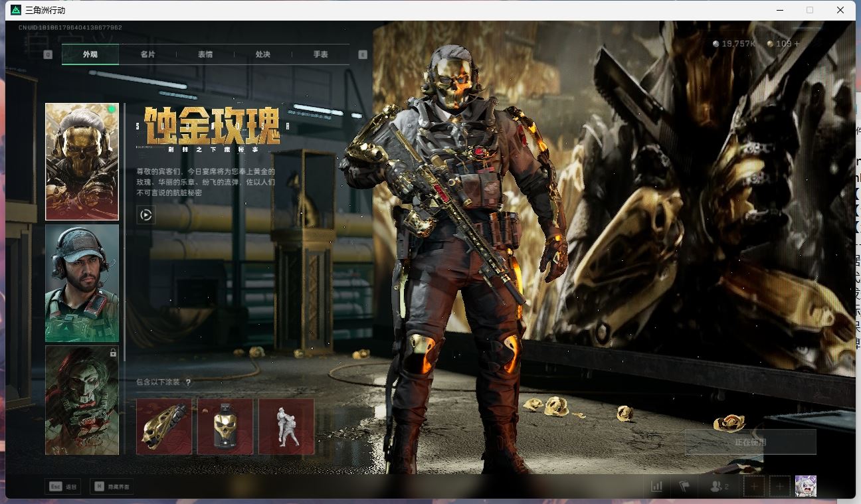The image size is (861, 504).
Task: Click the flag icon in bottom bar
Action: click(684, 487)
